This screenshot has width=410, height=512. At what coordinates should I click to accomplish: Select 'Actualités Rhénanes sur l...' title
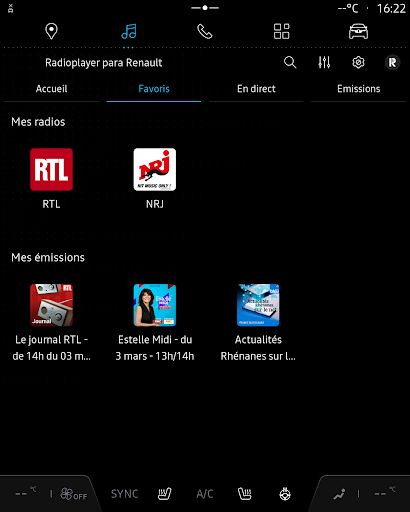click(x=258, y=348)
